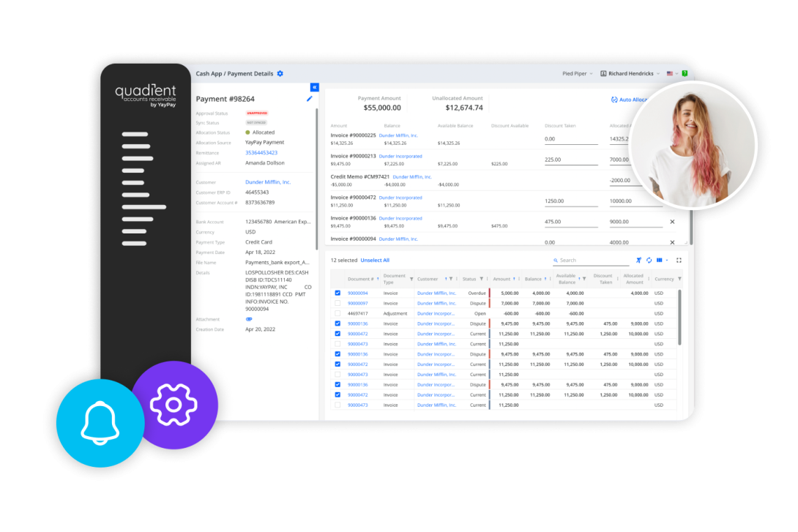Screen dimensions: 798x532
Task: Uncheck the checkbox for document 90000094
Action: tap(338, 293)
